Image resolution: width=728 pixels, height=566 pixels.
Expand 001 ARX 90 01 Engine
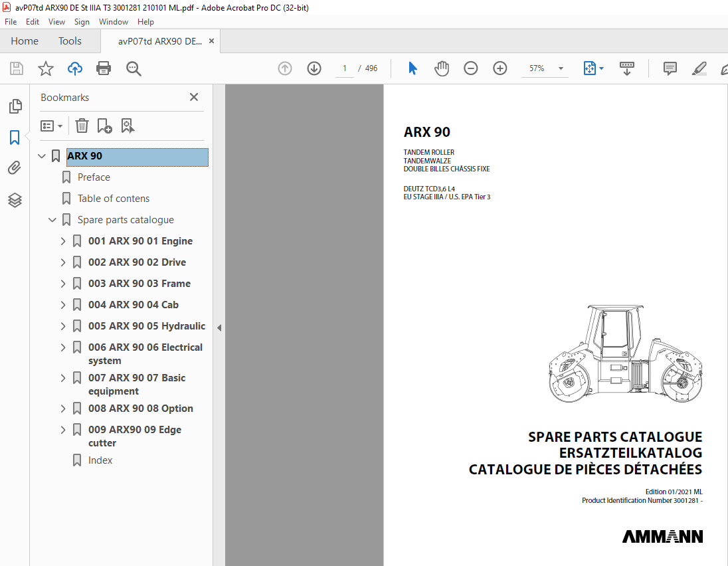[63, 241]
